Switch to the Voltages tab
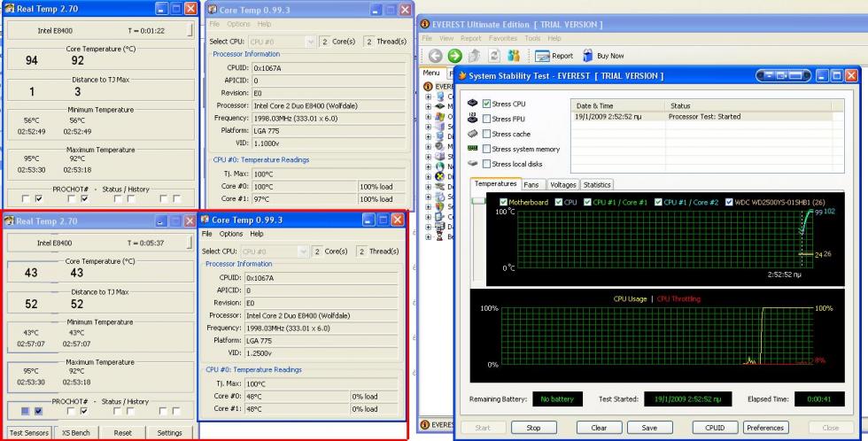Screen dimensions: 868x441 click(563, 185)
